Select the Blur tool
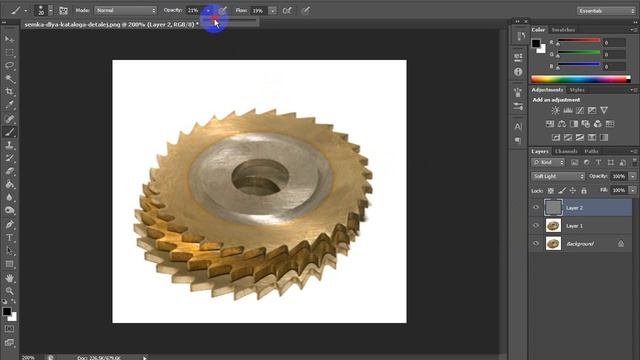The image size is (640, 360). [9, 198]
